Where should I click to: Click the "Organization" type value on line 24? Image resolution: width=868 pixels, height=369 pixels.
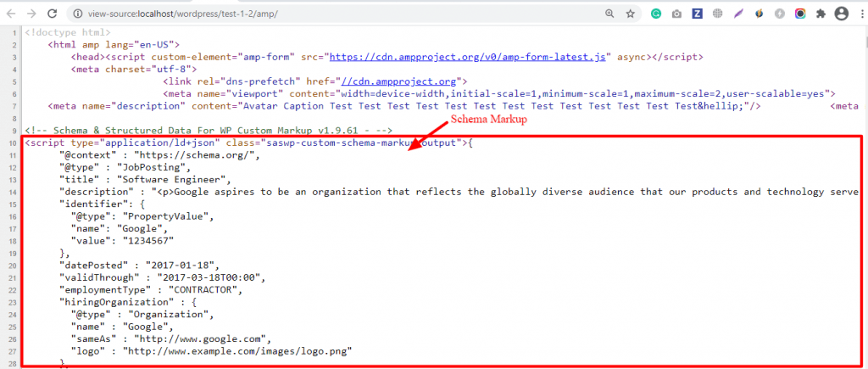click(170, 314)
